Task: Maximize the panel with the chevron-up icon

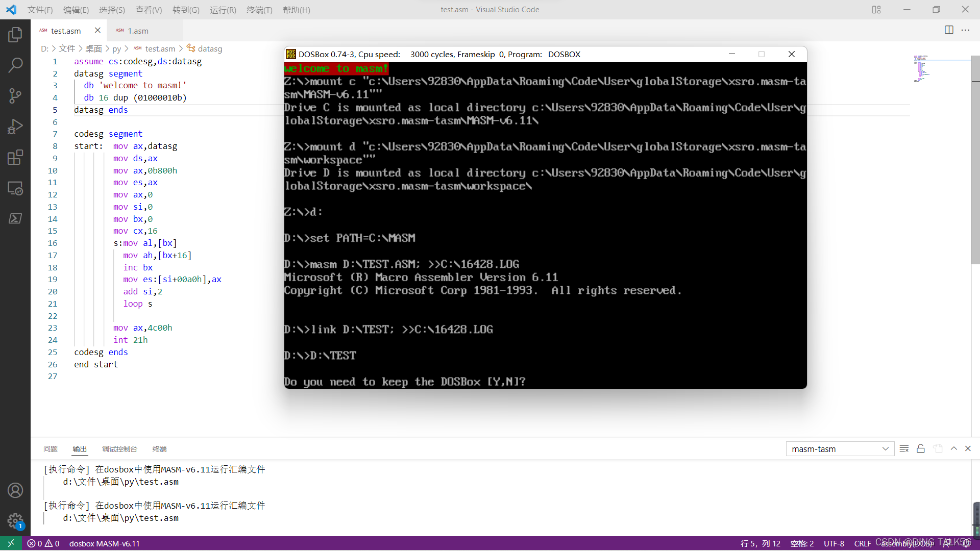Action: (953, 449)
